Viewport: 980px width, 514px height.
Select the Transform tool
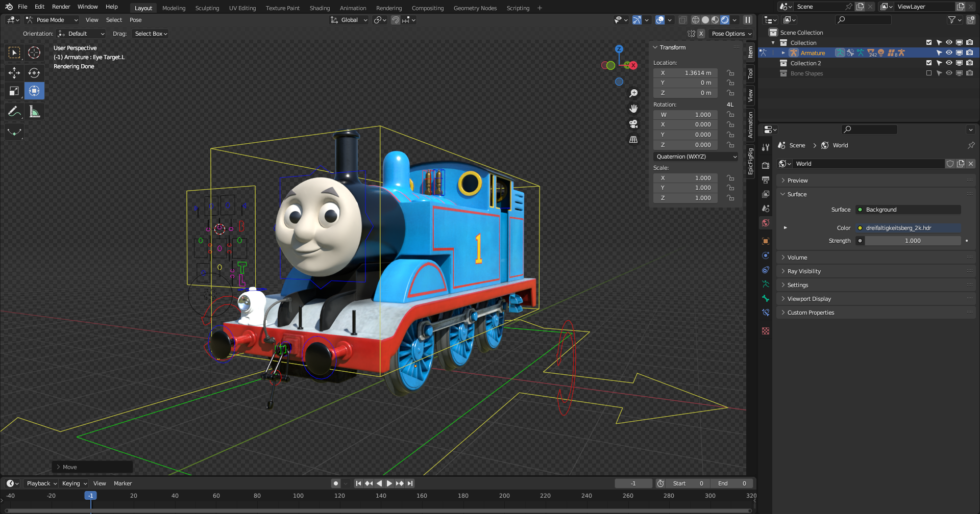[34, 91]
